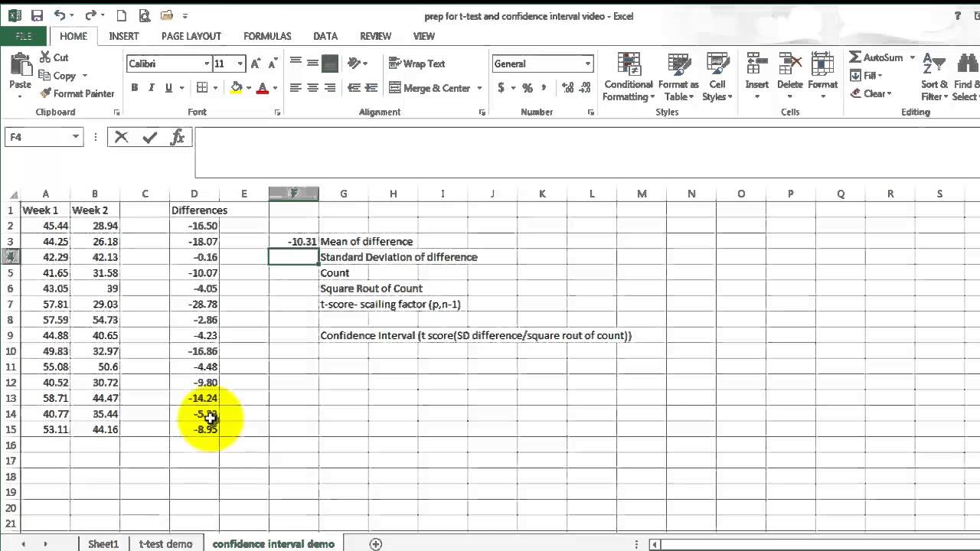Image resolution: width=980 pixels, height=551 pixels.
Task: Open Cell Styles gallery
Action: point(717,77)
